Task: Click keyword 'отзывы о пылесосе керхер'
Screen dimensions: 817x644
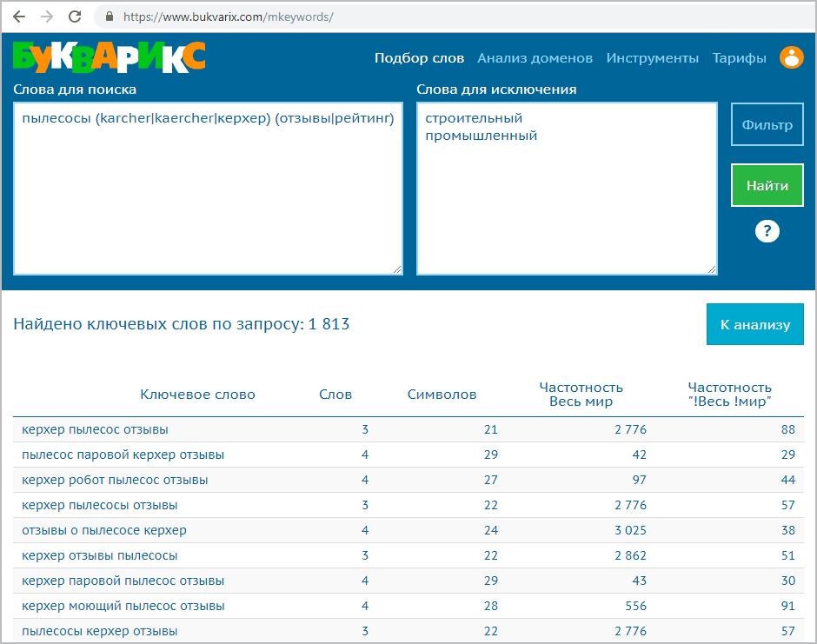Action: coord(103,530)
